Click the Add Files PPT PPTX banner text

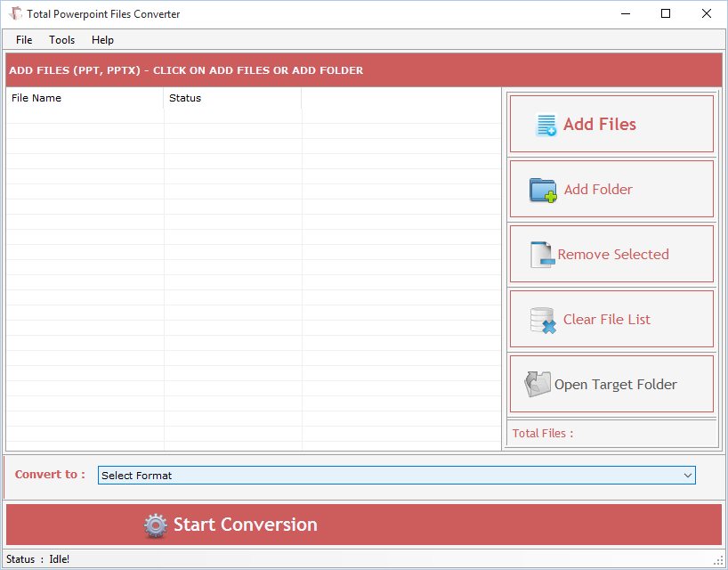coord(186,70)
